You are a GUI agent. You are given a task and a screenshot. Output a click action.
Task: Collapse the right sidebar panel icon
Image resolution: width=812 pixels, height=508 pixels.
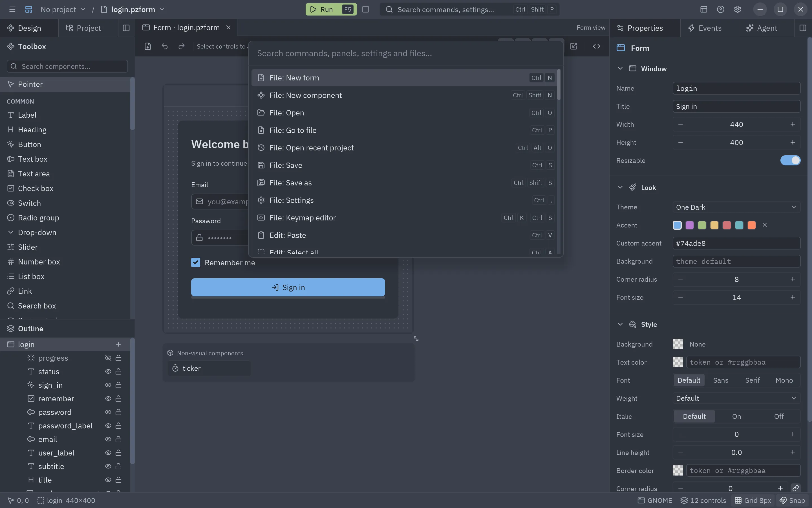[803, 28]
